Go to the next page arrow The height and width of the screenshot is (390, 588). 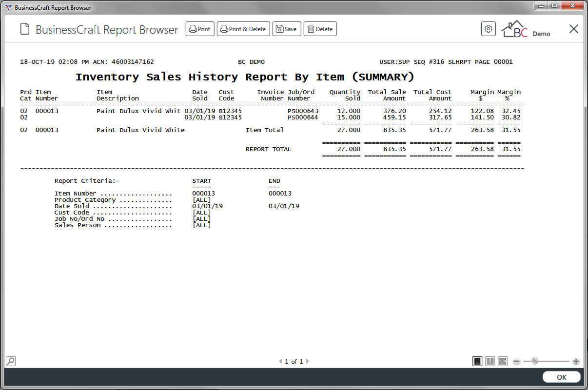coord(308,361)
